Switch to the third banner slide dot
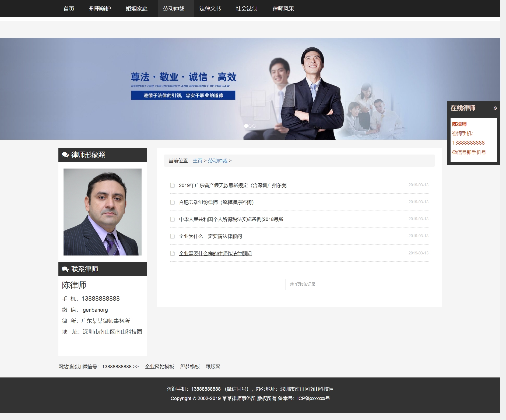 click(254, 126)
